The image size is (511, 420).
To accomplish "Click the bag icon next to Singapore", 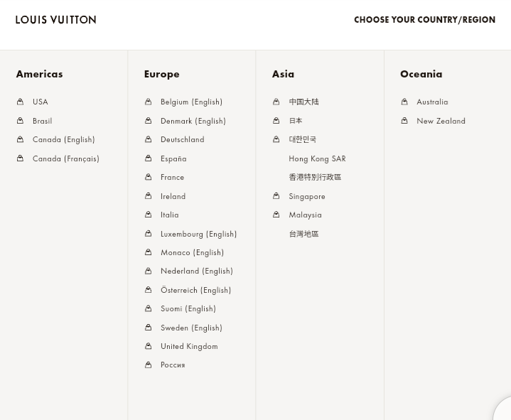I will (276, 196).
